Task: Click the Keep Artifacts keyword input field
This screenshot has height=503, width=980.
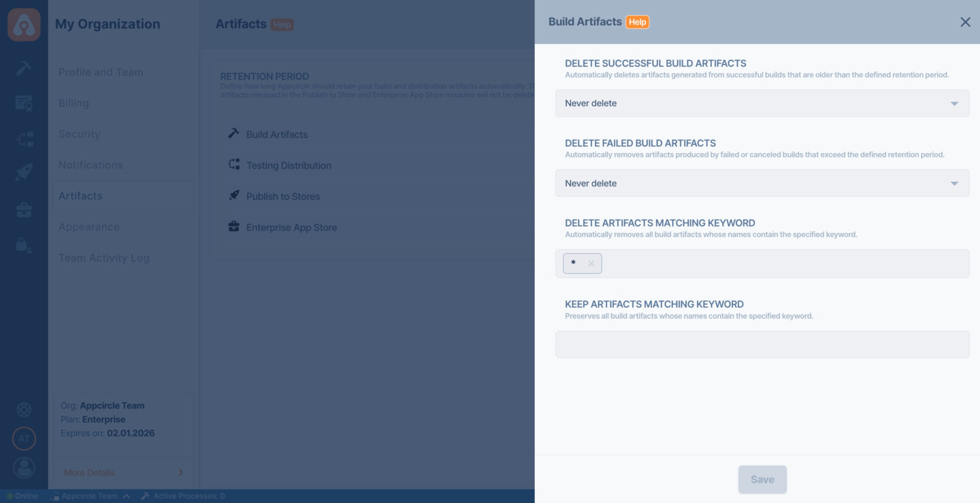Action: tap(762, 344)
